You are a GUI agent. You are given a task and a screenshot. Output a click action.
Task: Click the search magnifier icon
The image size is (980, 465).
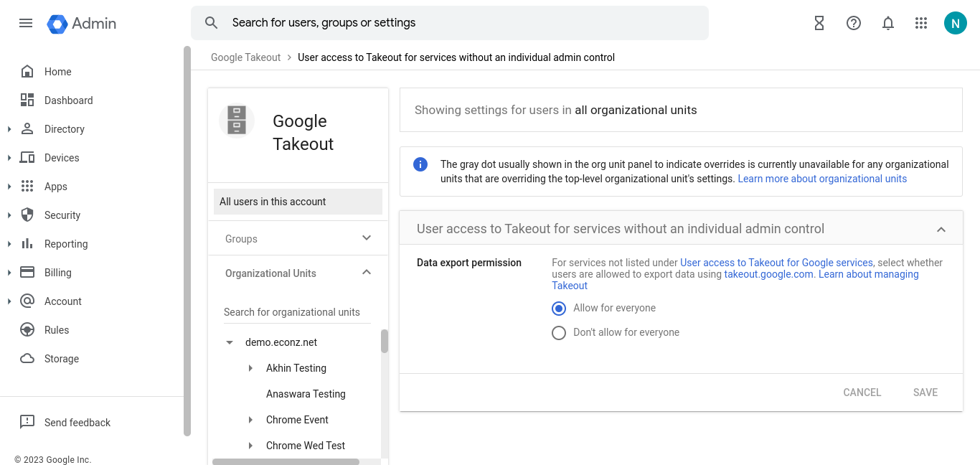211,23
